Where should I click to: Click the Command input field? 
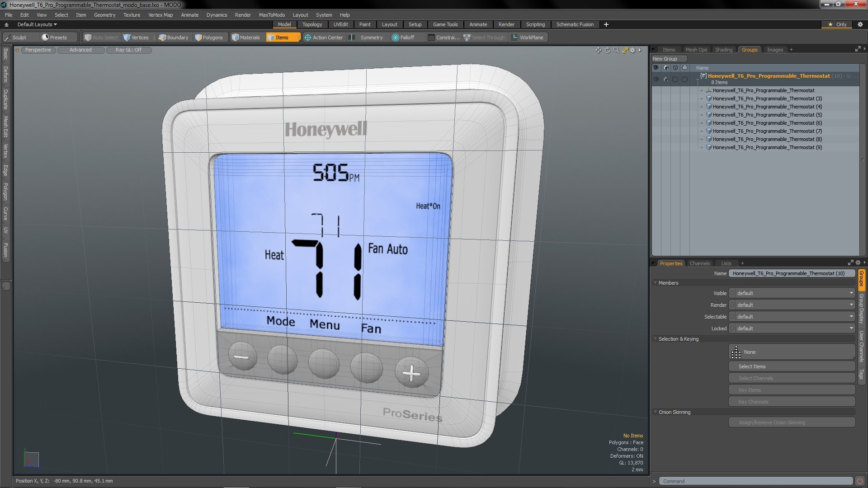tap(755, 481)
